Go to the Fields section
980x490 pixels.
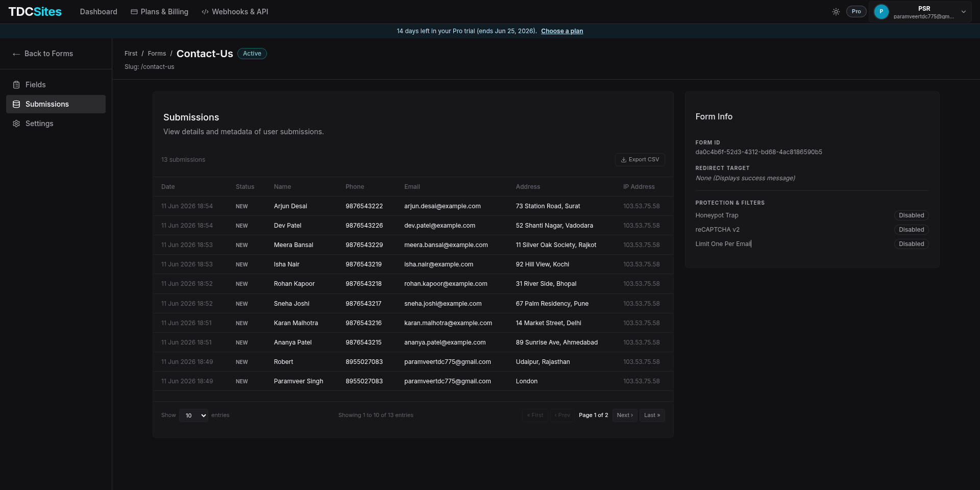click(x=56, y=85)
